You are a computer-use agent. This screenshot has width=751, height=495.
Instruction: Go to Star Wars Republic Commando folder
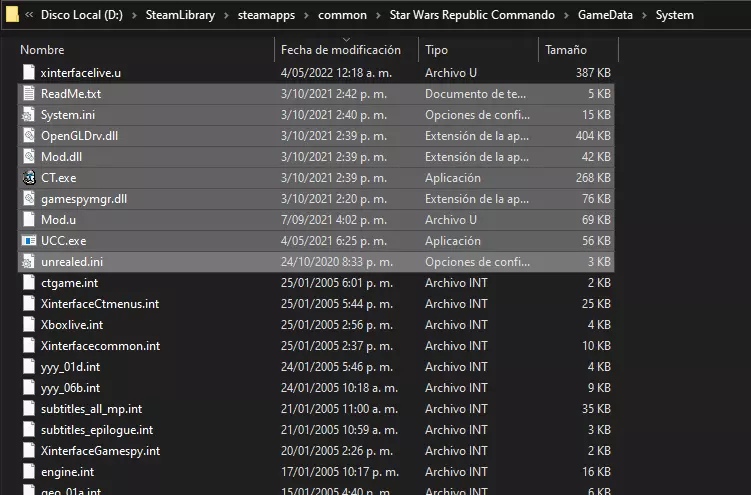(x=470, y=16)
